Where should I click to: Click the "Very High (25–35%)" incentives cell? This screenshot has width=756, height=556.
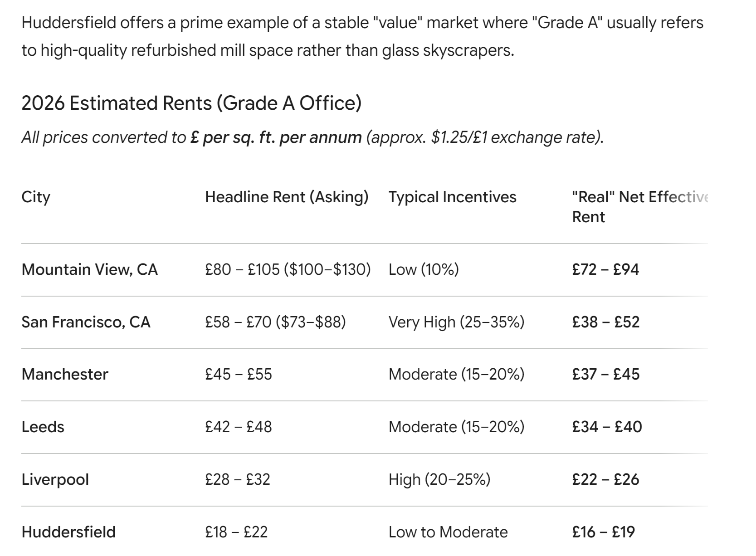[x=456, y=322]
